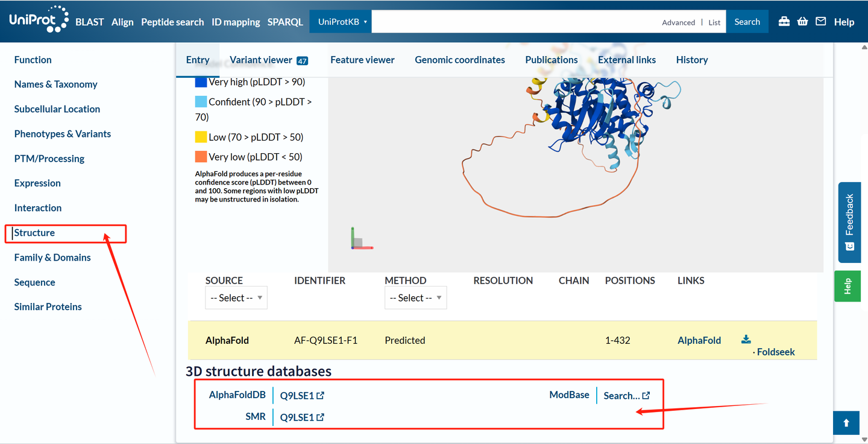The height and width of the screenshot is (444, 868).
Task: Click the Very low pLDDT orange swatch
Action: click(201, 157)
